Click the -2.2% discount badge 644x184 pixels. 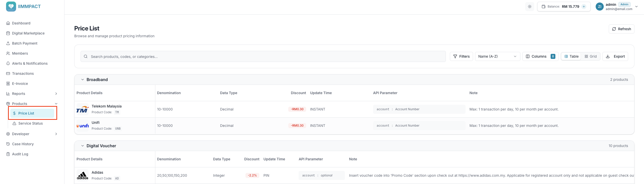[252, 175]
